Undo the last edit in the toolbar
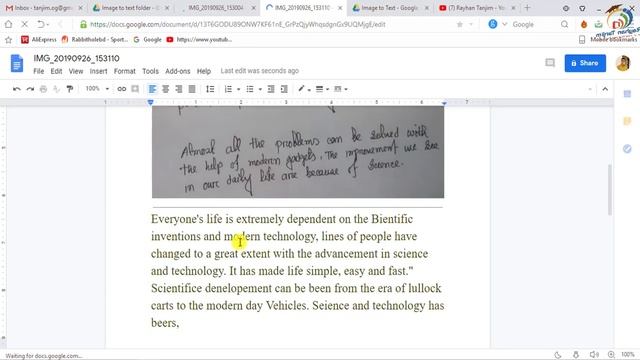This screenshot has width=640, height=360. click(x=17, y=89)
